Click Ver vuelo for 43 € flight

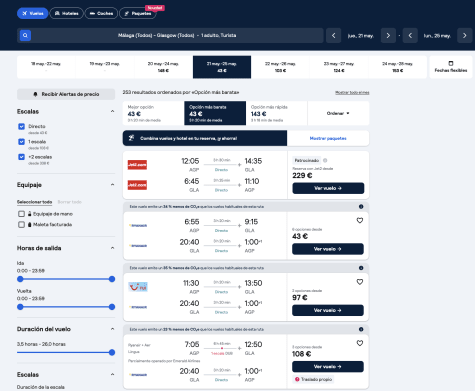328,249
